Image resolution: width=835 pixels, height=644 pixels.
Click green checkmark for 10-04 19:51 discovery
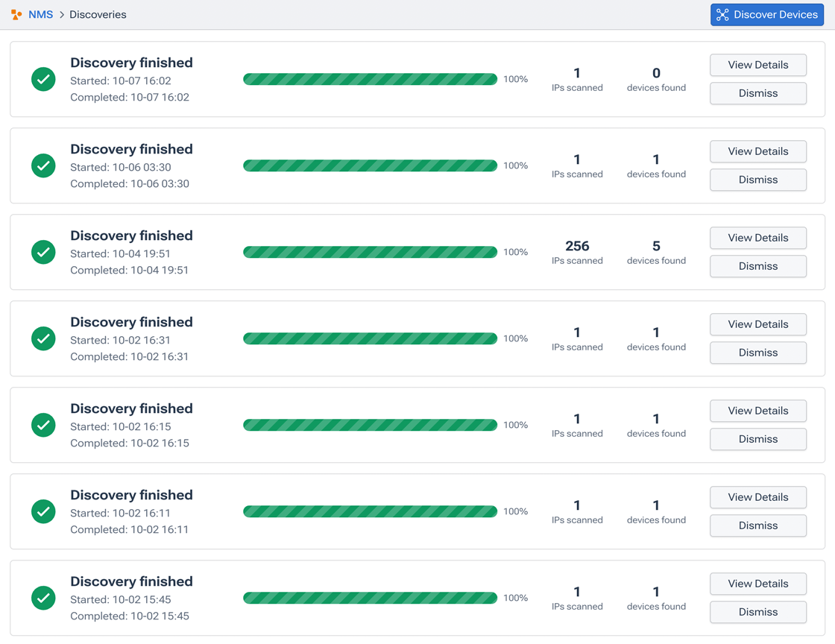coord(43,252)
